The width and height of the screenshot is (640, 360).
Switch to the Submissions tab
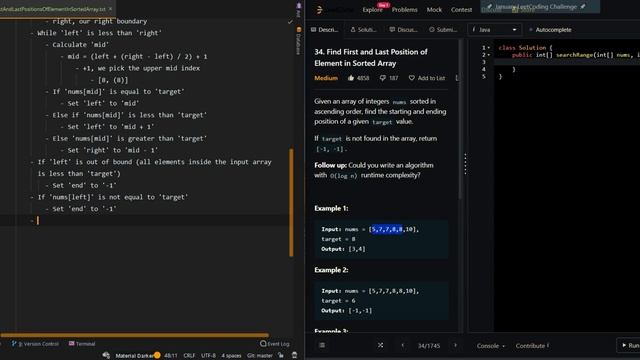pos(443,29)
